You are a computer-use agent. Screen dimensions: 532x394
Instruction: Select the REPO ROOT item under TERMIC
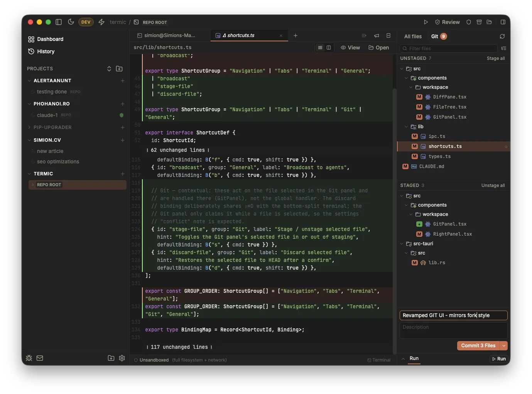pos(77,185)
